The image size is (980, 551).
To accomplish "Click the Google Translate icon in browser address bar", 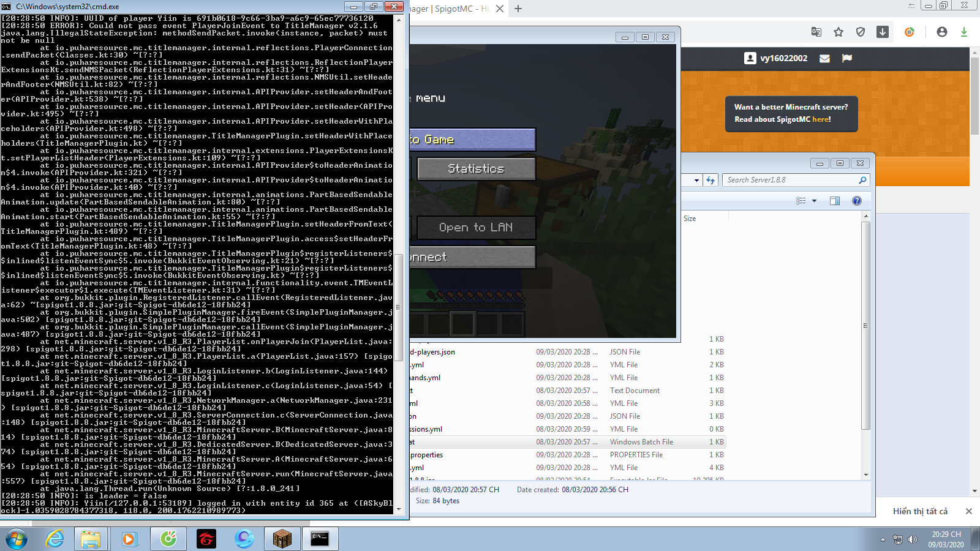I will click(x=816, y=32).
